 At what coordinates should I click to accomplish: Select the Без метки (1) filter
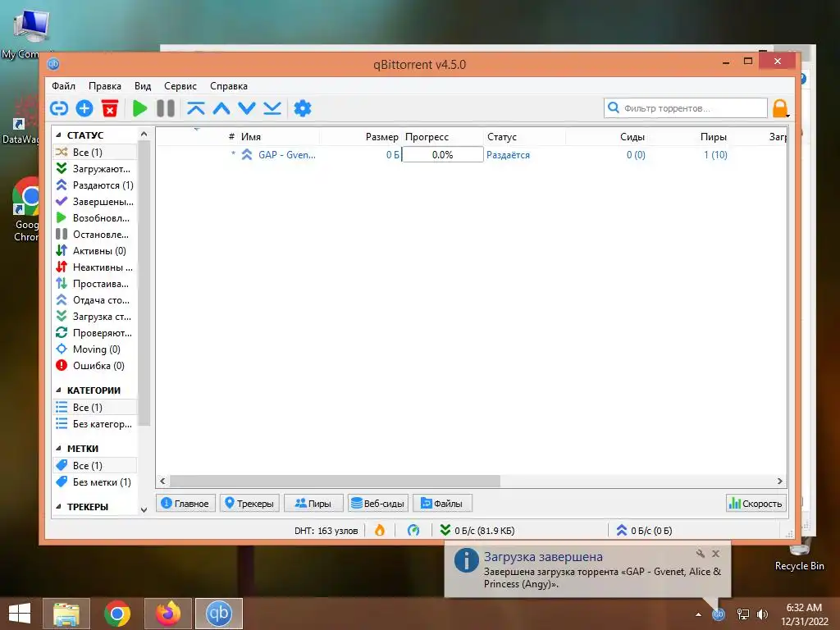click(x=95, y=482)
